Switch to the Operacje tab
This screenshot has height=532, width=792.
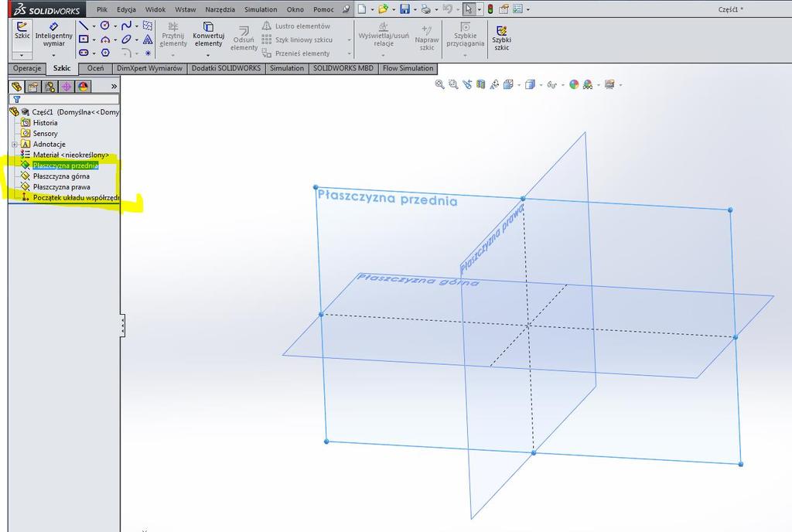coord(27,69)
